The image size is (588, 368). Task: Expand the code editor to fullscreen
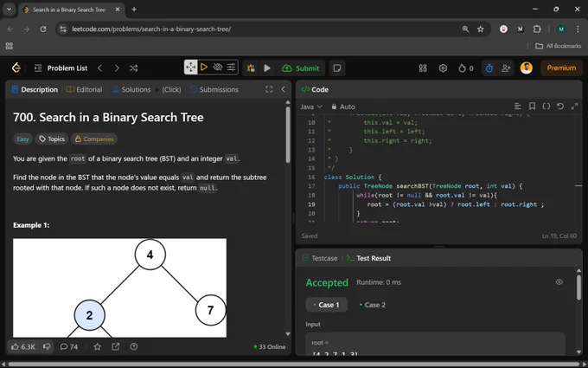click(574, 107)
